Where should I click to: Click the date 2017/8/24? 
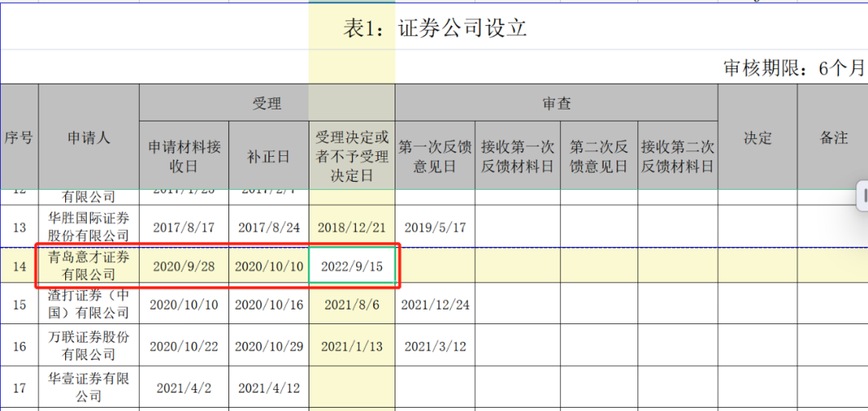pyautogui.click(x=268, y=227)
